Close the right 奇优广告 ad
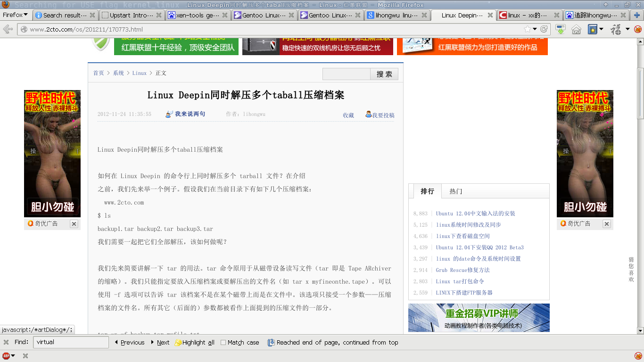The width and height of the screenshot is (644, 362). [x=607, y=224]
